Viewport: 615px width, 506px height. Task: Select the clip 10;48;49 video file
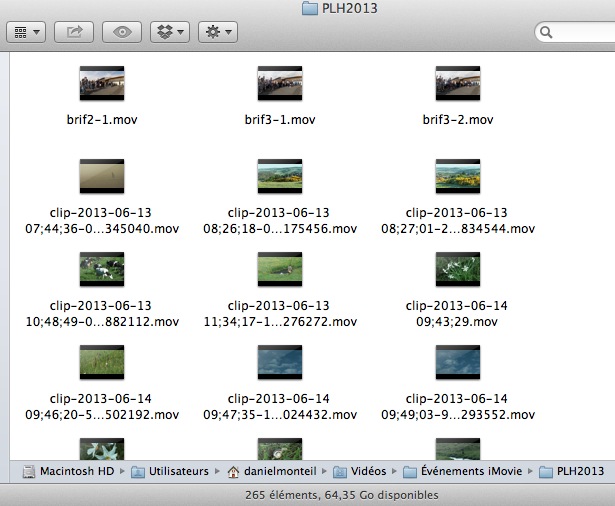tap(101, 269)
